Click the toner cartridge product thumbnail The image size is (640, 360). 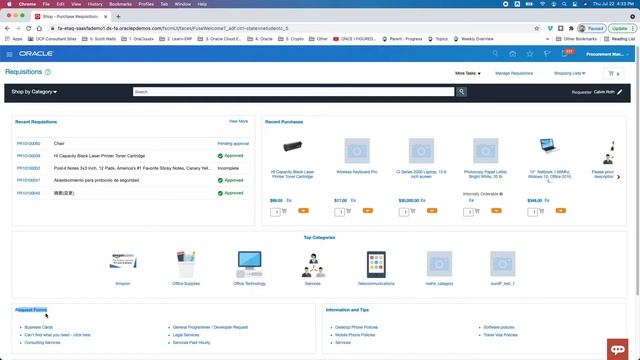tap(293, 146)
